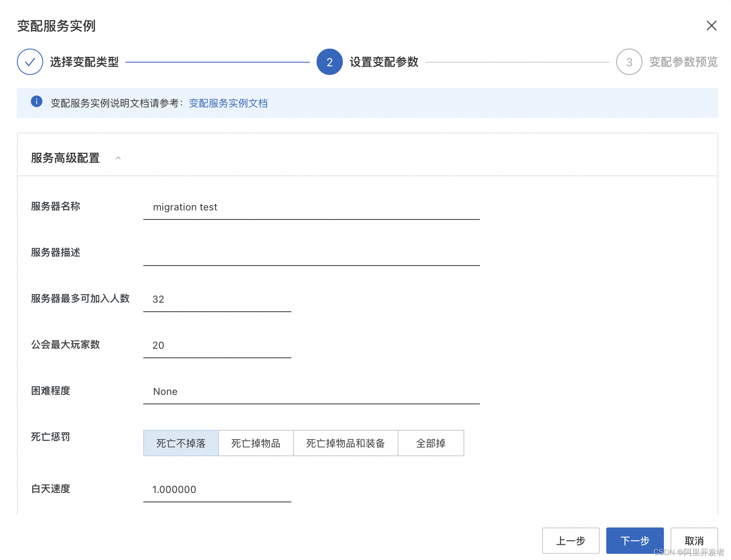Click the 白天速度 label
Screen dimensions: 731x560
(51, 489)
